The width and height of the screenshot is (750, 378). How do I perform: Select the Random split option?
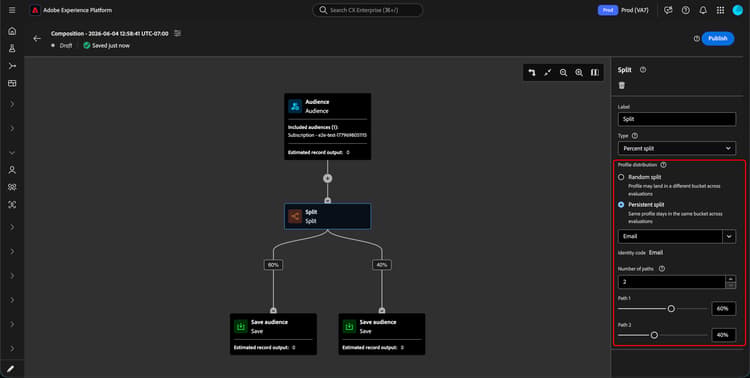621,177
